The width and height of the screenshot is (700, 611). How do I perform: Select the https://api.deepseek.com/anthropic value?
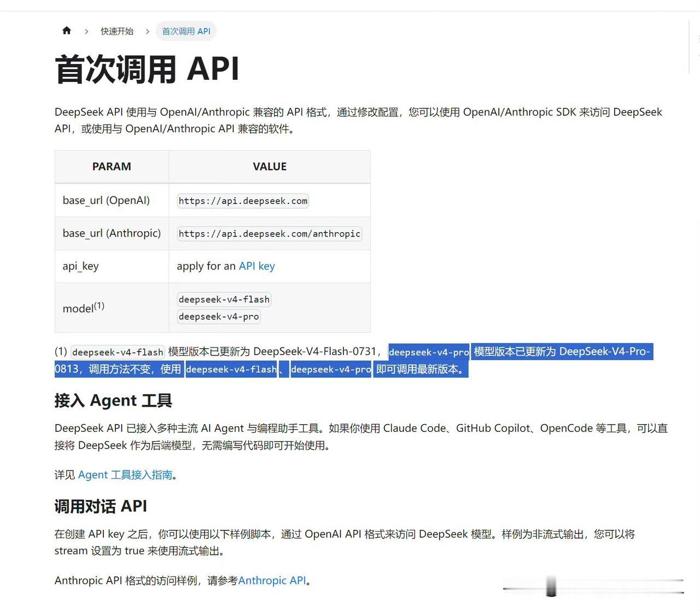point(270,234)
